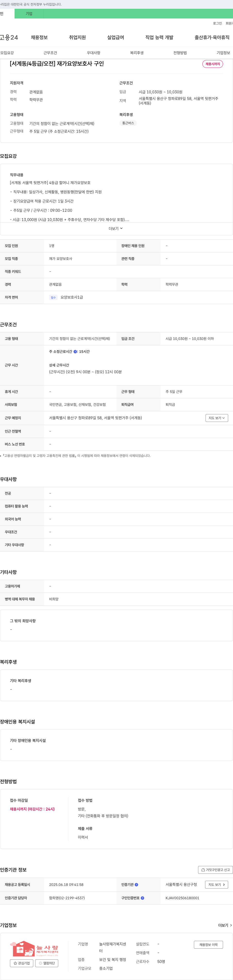Click the 퇴직금 value in 퇴직급여 row

170,404
